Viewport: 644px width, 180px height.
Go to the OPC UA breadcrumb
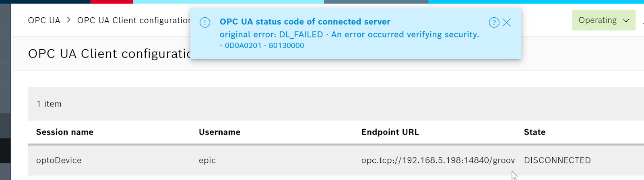point(44,20)
